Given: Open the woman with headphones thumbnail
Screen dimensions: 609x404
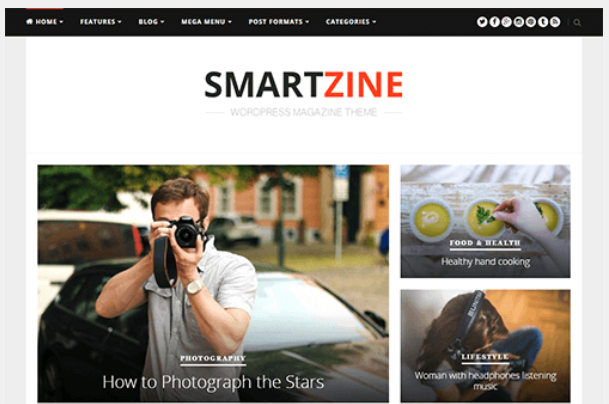Looking at the screenshot, I should 485,346.
